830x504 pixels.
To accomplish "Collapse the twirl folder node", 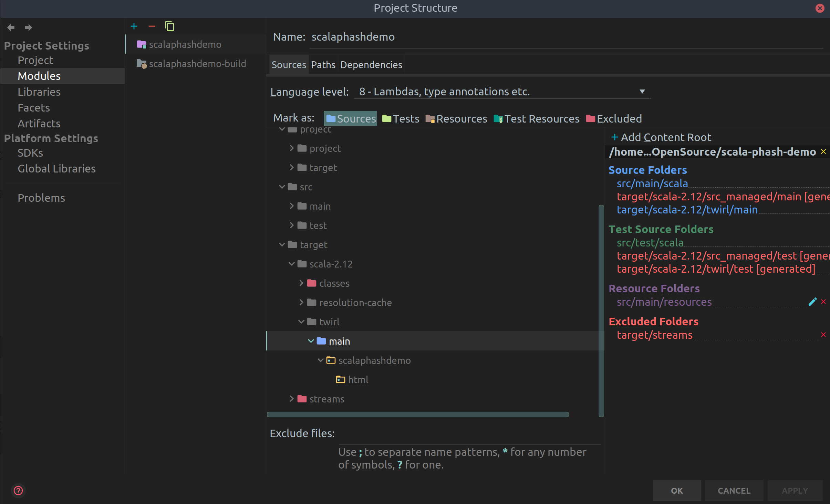I will tap(301, 322).
